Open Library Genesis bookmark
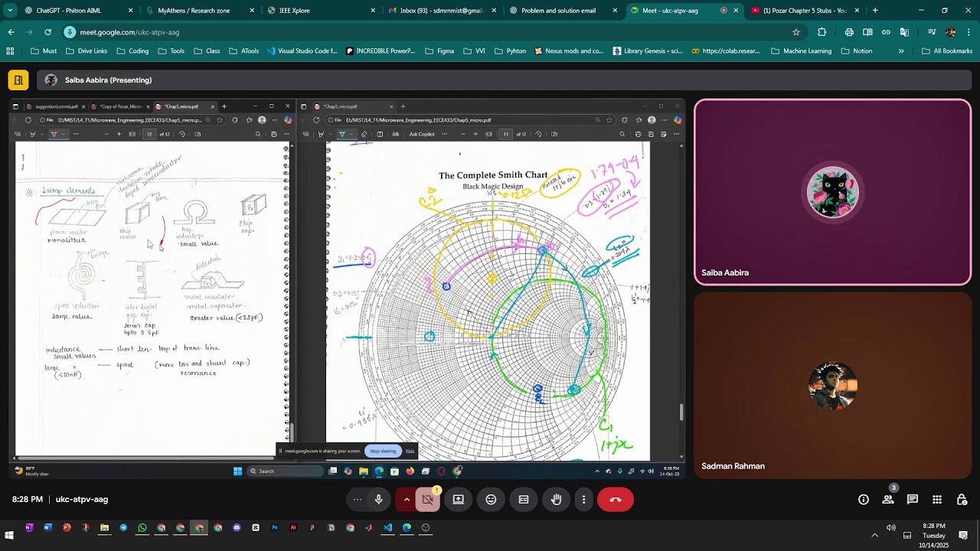The height and width of the screenshot is (551, 980). (x=648, y=51)
